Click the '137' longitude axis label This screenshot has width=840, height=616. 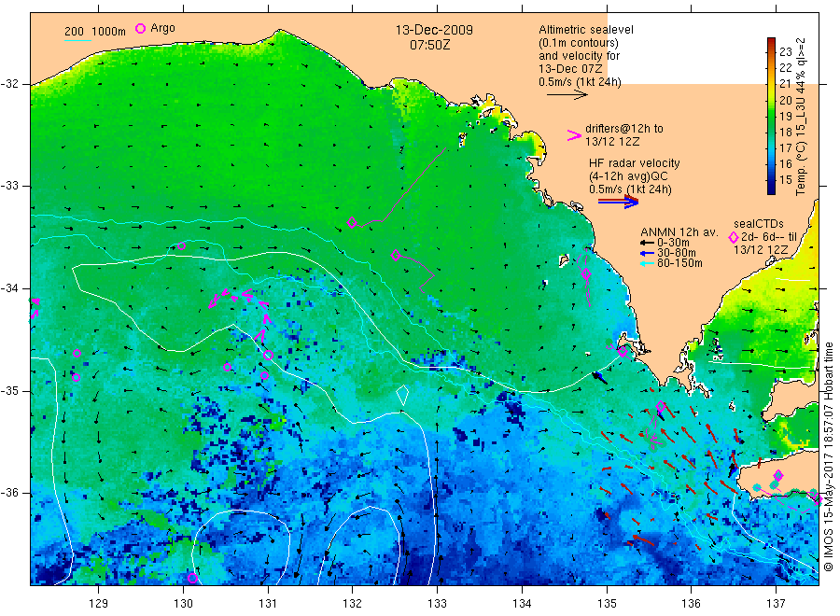(776, 604)
